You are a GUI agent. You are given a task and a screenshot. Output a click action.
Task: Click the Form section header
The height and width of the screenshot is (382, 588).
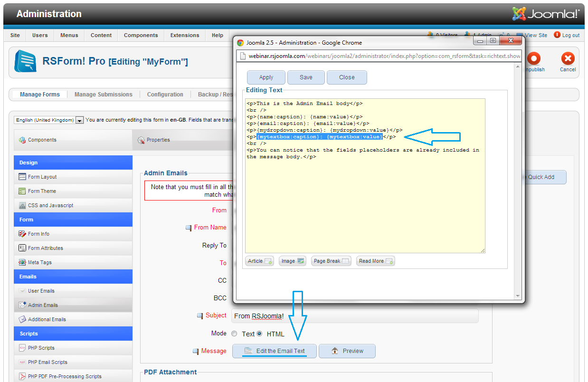(73, 220)
